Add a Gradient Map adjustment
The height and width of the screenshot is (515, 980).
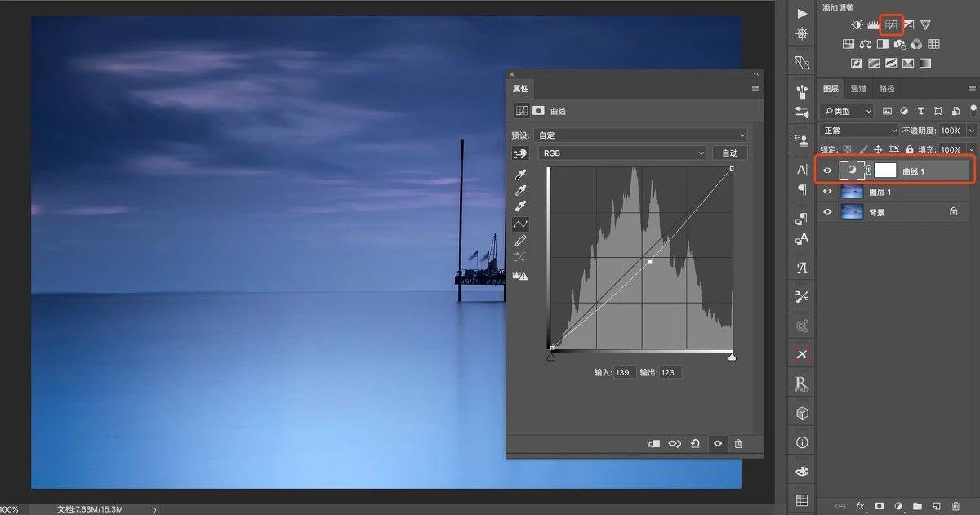tap(925, 63)
